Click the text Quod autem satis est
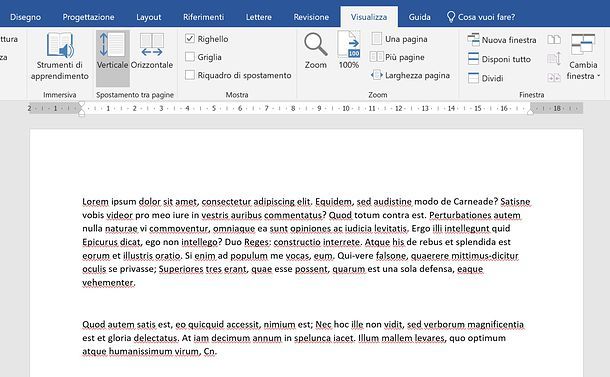610x377 pixels. (127, 324)
